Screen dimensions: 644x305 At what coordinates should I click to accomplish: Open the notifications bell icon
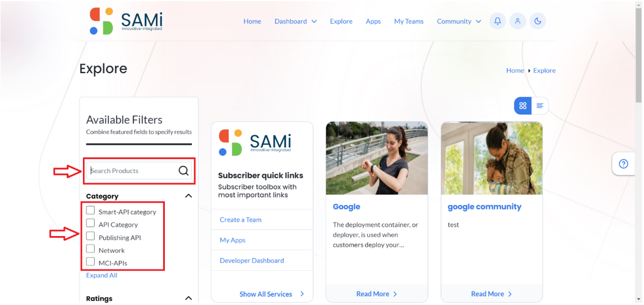click(497, 21)
